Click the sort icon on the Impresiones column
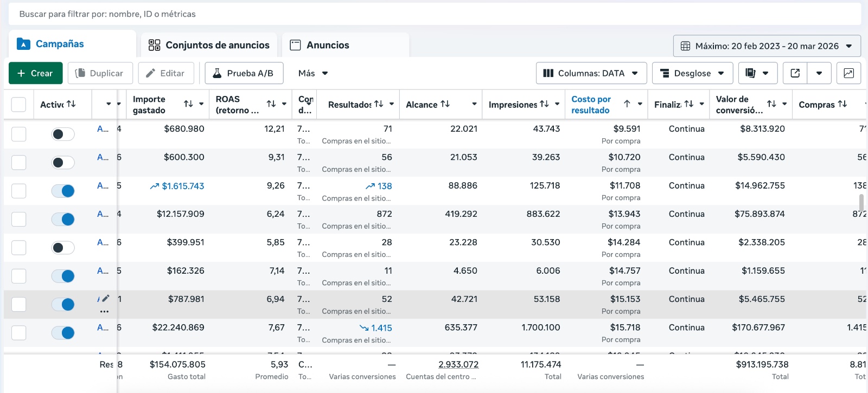The width and height of the screenshot is (868, 393). (x=544, y=104)
